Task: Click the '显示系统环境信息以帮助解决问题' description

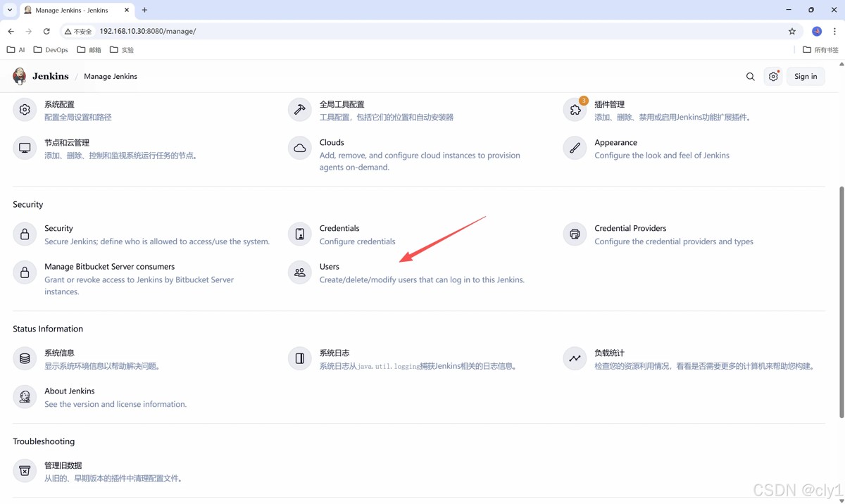Action: [x=102, y=366]
